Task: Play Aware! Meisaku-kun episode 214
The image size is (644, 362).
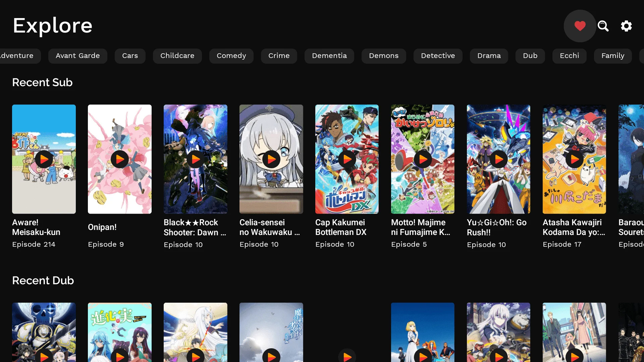Action: [44, 159]
